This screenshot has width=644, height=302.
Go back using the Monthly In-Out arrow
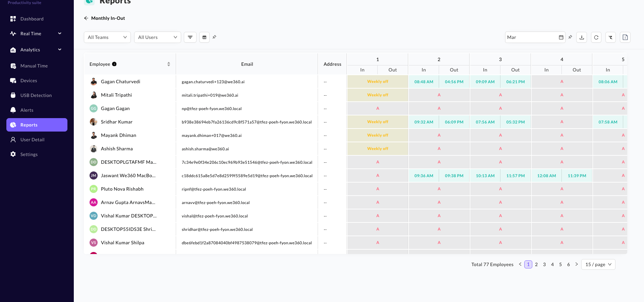pyautogui.click(x=86, y=18)
